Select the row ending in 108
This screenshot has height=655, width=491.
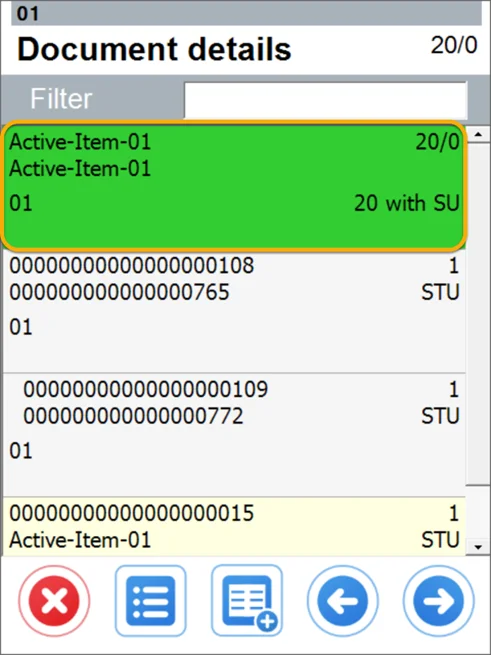point(234,312)
